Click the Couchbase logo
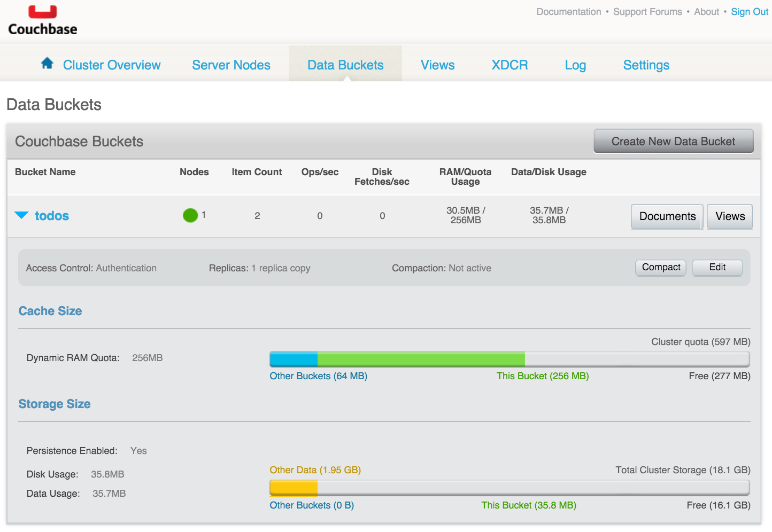This screenshot has height=532, width=772. click(x=43, y=20)
